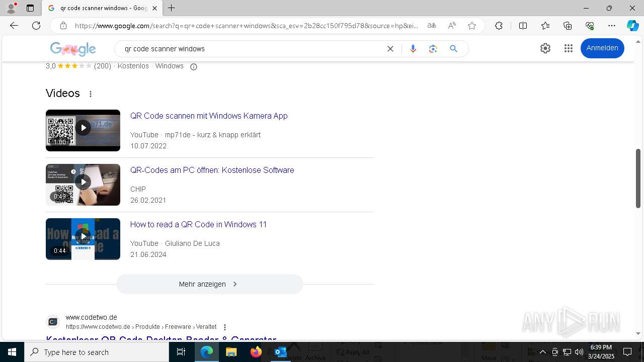Open How to read a QR Code in Windows 11
Screen dimensions: 644x362
tap(198, 224)
